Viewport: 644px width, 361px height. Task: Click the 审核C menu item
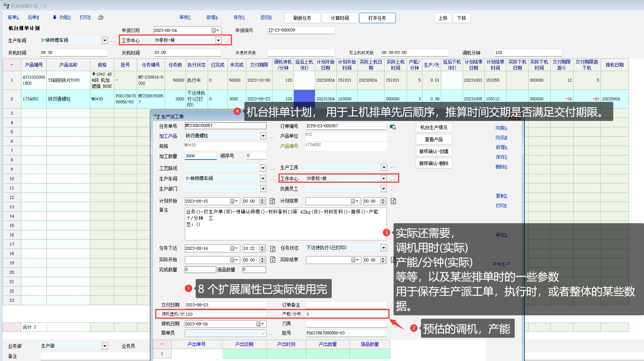[185, 17]
